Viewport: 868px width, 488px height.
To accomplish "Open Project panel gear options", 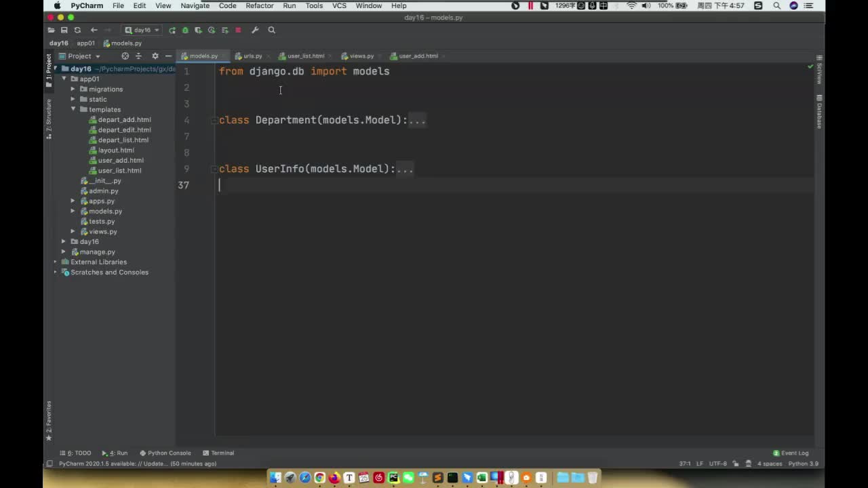I will coord(155,56).
